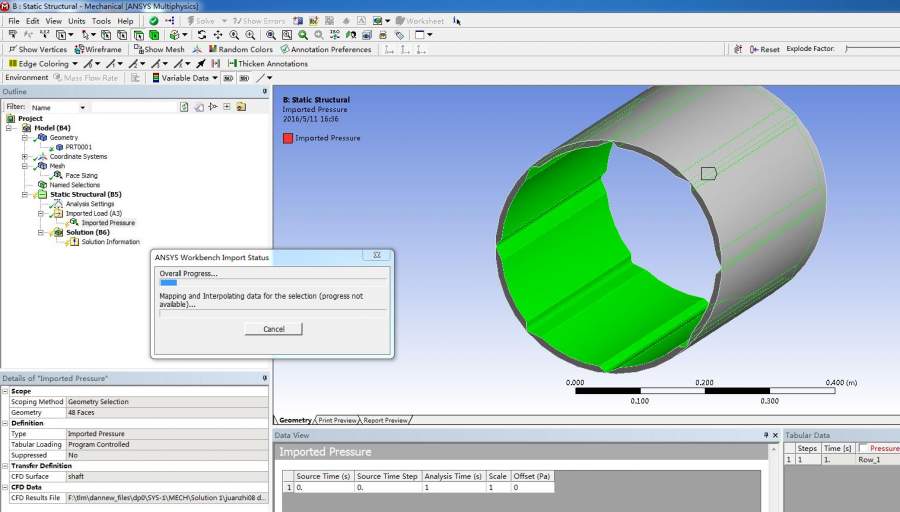Image resolution: width=900 pixels, height=512 pixels.
Task: Click Annotation Preferences in the toolbar
Action: coord(325,49)
